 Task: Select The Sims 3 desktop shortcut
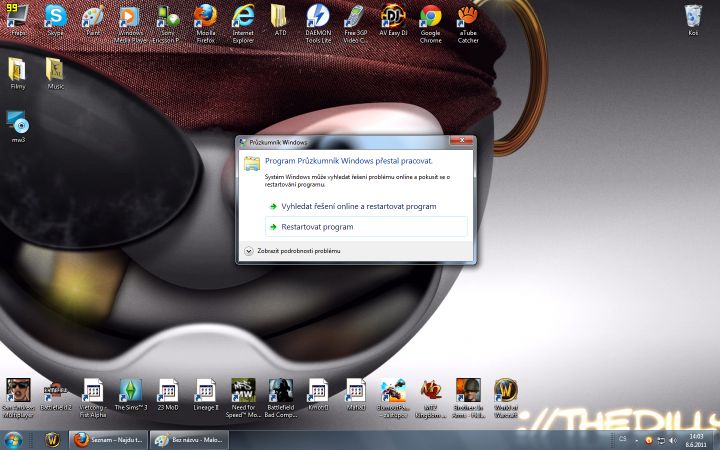[x=130, y=395]
